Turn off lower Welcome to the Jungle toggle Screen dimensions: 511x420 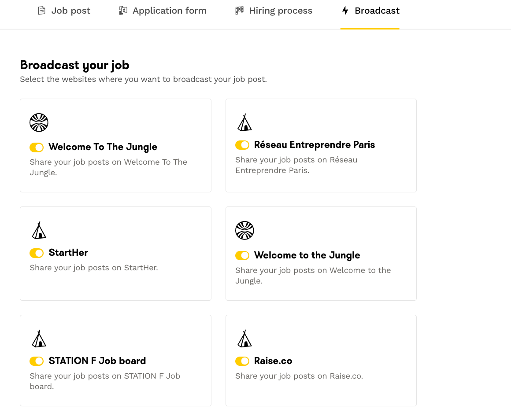pos(242,255)
